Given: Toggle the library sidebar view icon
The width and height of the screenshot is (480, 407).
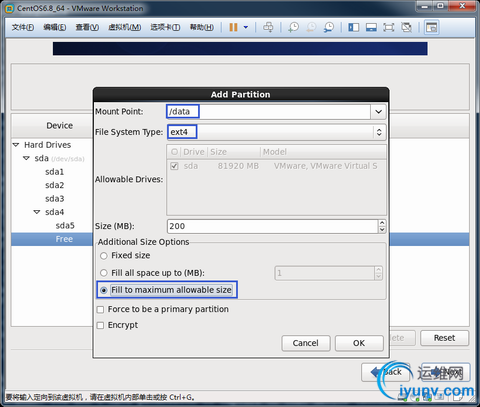Looking at the screenshot, I should coord(353,27).
